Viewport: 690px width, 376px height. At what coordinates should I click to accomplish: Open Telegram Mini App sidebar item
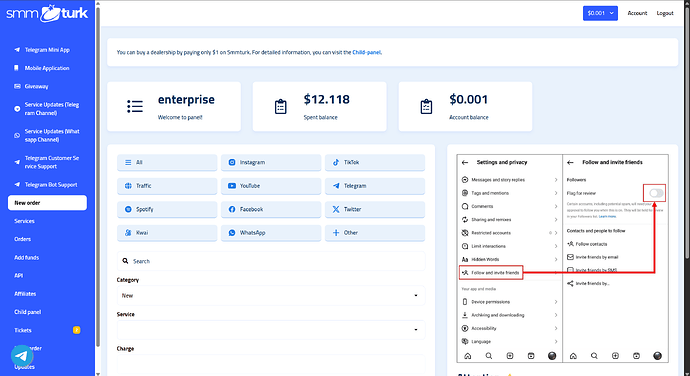click(x=47, y=50)
